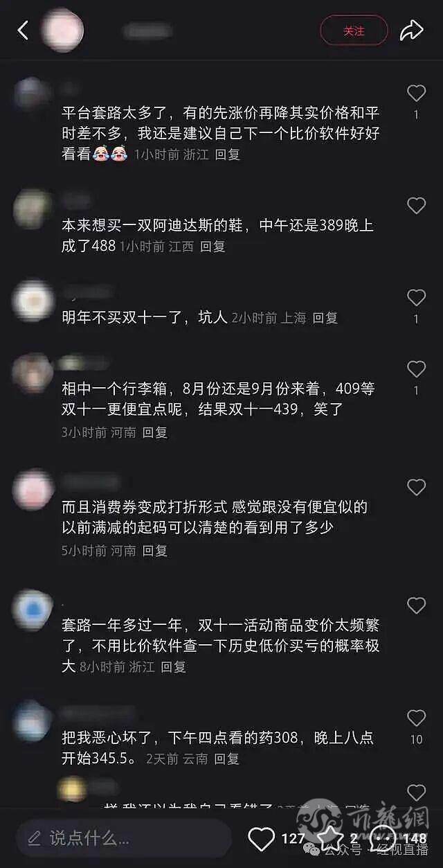This screenshot has width=443, height=868.
Task: Tap the star favorite icon in bottom bar
Action: pos(331,839)
